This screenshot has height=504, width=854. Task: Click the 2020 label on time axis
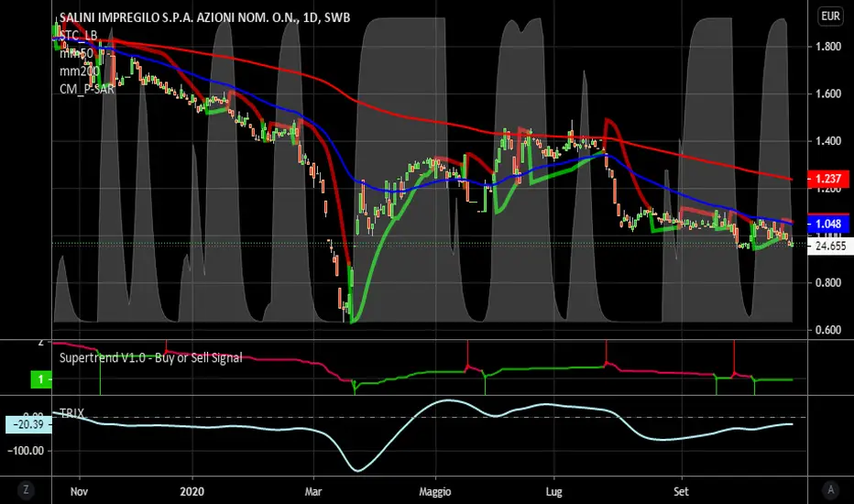coord(192,491)
